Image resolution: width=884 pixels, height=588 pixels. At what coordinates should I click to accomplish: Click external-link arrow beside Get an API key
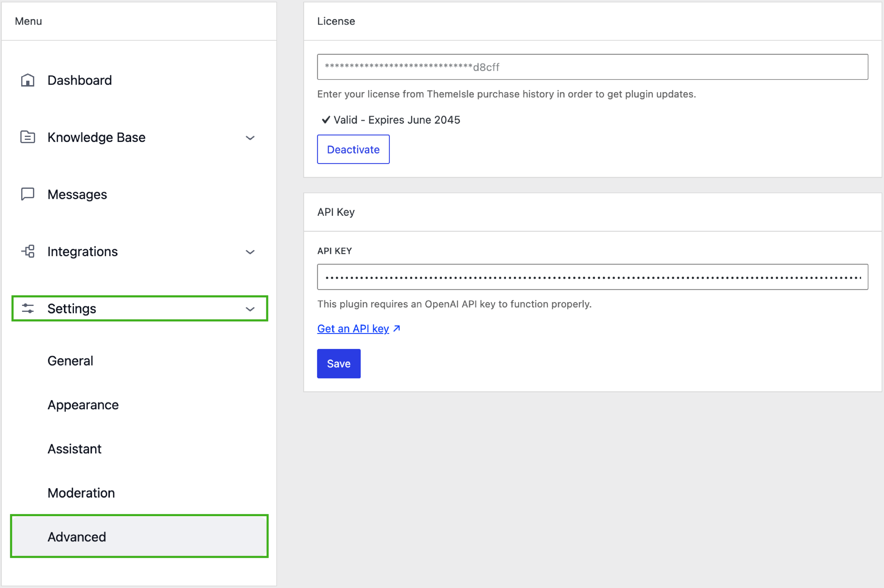pos(397,329)
